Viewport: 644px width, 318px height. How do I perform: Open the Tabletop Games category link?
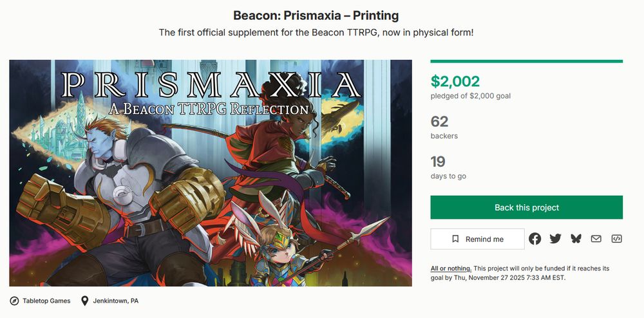coord(46,301)
